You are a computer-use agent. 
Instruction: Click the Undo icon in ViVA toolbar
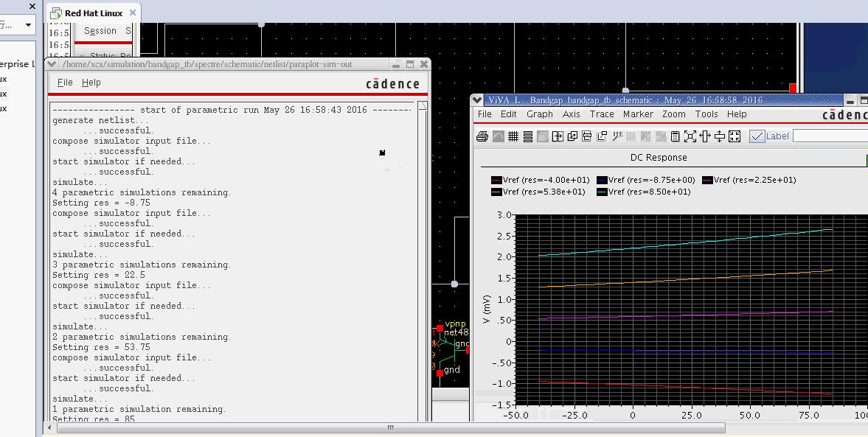point(499,136)
